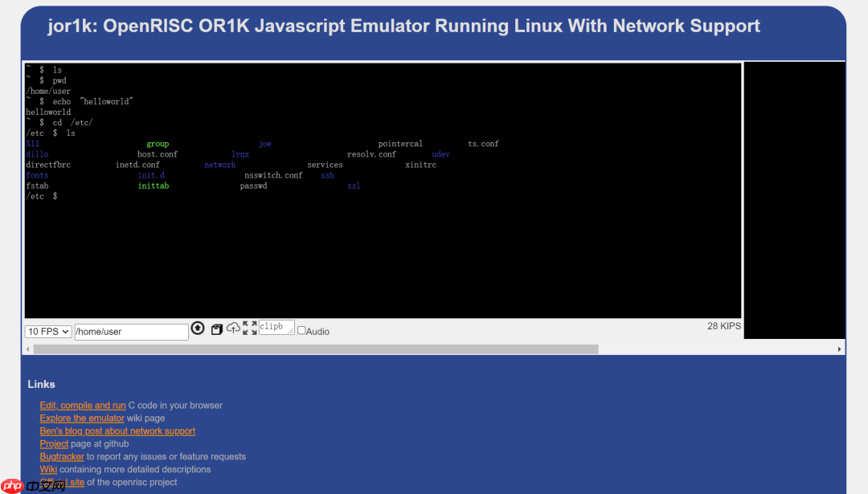Toggle fullscreen with the expand arrows icon
Screen dimensions: 868x494
(250, 328)
